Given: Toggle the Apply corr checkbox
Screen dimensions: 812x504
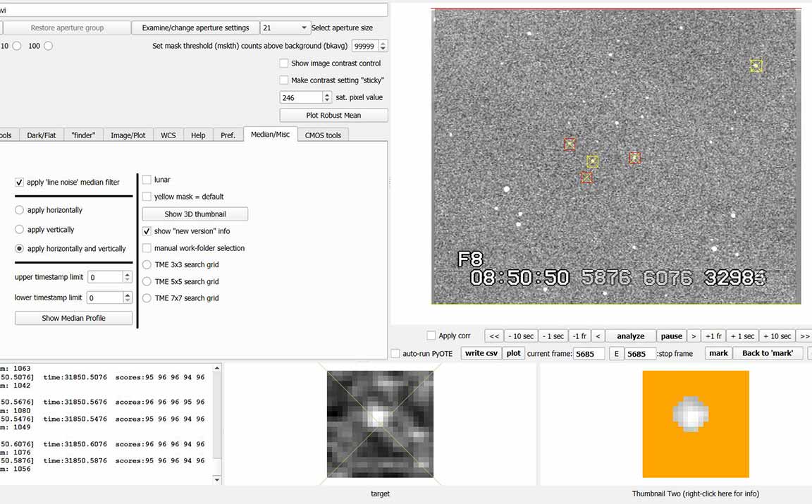Looking at the screenshot, I should [x=431, y=336].
